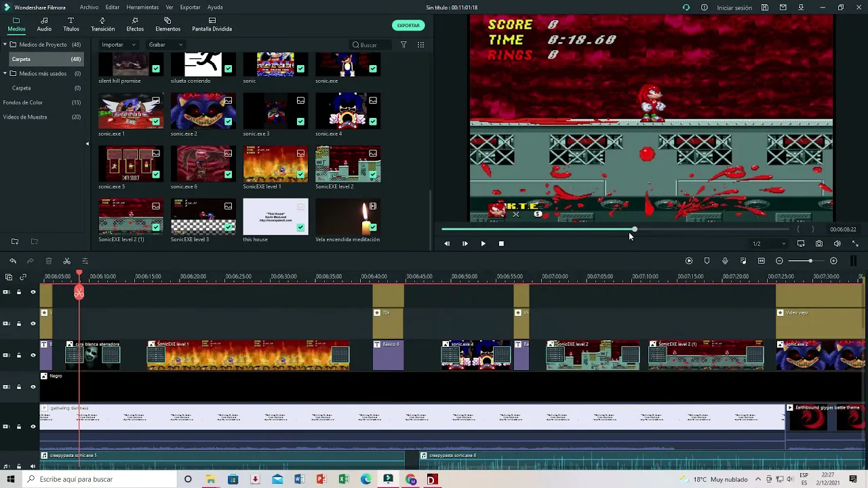The height and width of the screenshot is (488, 868).
Task: Hide video track 5 eye icon
Action: (33, 292)
